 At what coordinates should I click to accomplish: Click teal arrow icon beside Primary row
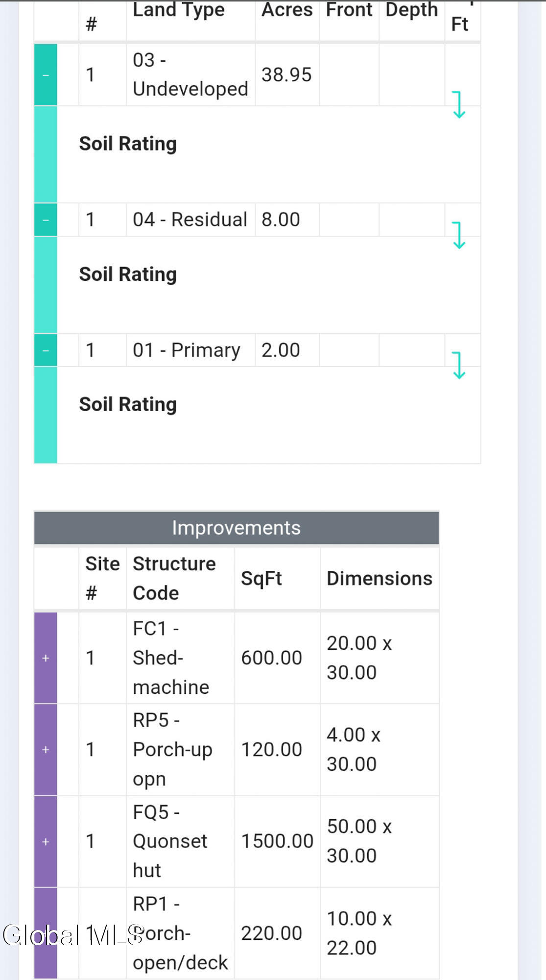[x=459, y=366]
